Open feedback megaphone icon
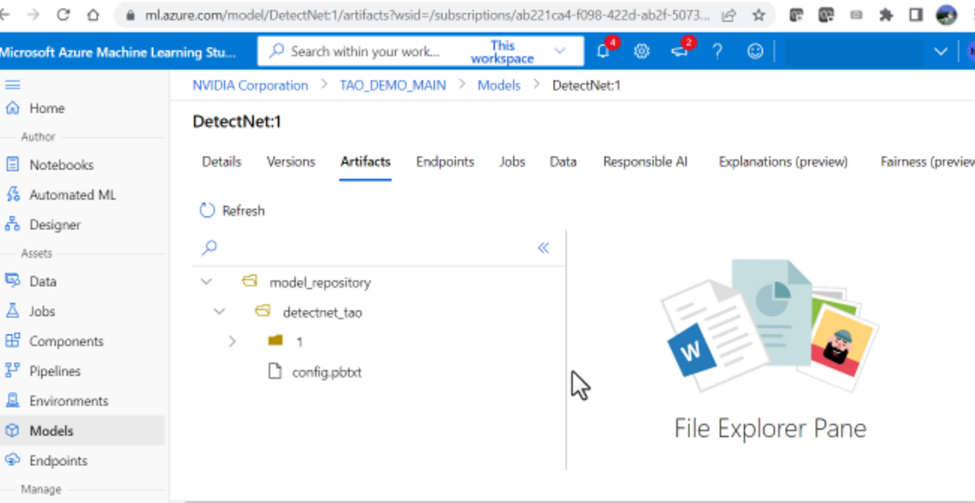The width and height of the screenshot is (975, 503). 679,51
